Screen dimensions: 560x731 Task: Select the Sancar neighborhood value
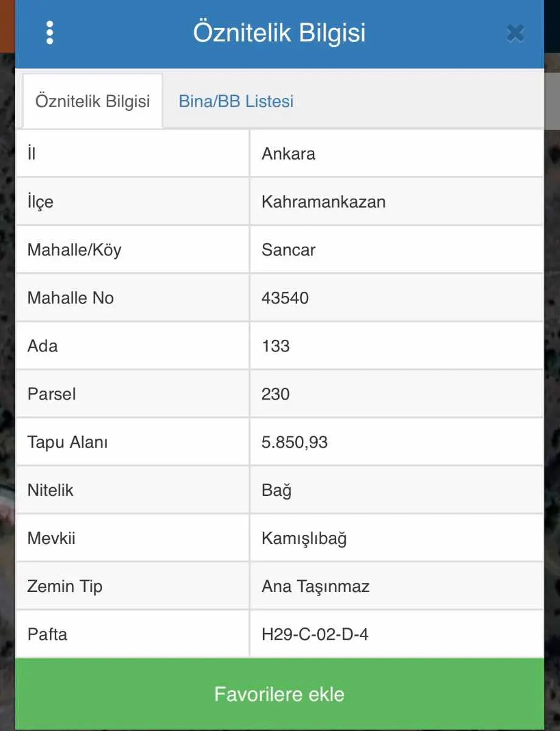pyautogui.click(x=289, y=250)
